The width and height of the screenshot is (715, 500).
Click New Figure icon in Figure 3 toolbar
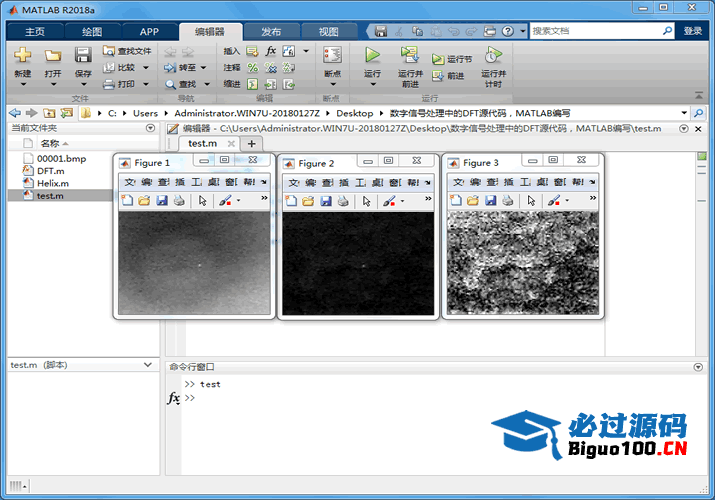456,200
